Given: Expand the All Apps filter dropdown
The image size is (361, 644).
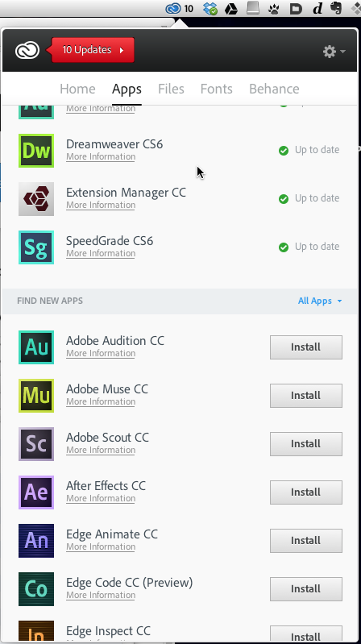Looking at the screenshot, I should 320,301.
